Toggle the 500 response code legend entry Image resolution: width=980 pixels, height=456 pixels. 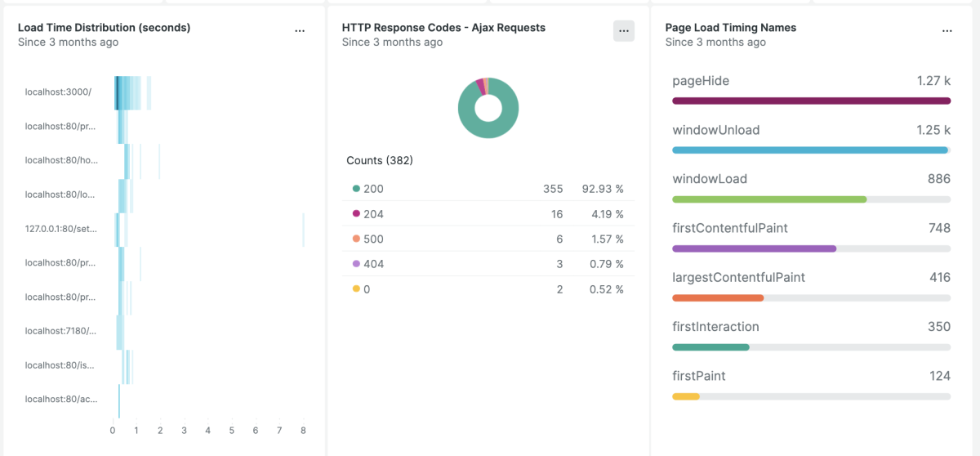tap(373, 239)
